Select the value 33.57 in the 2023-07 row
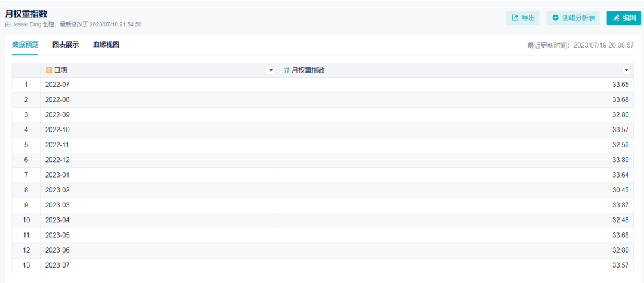 coord(620,265)
